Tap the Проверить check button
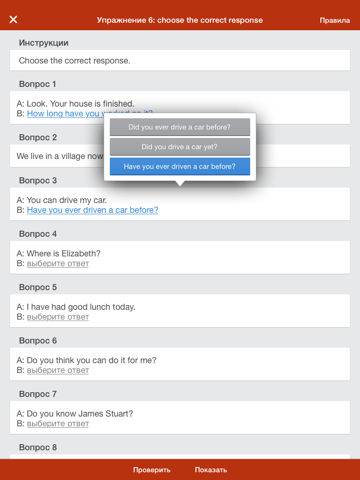 pos(152,470)
